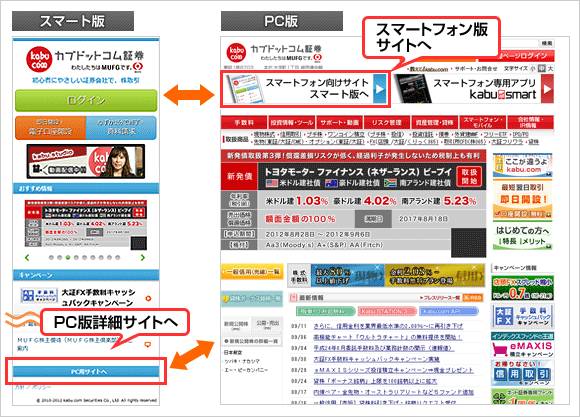The width and height of the screenshot is (580, 417).
Task: Select the first carousel pagination dot
Action: (51, 258)
